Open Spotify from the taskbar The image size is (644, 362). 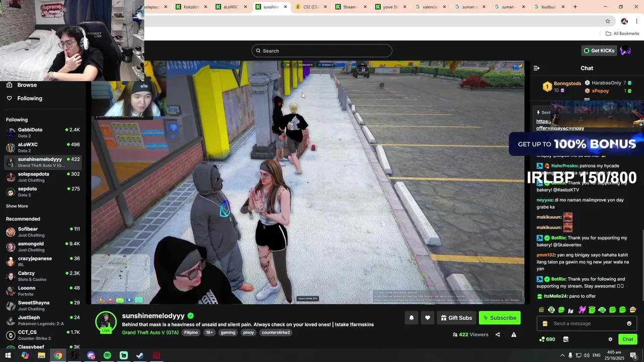(107, 355)
